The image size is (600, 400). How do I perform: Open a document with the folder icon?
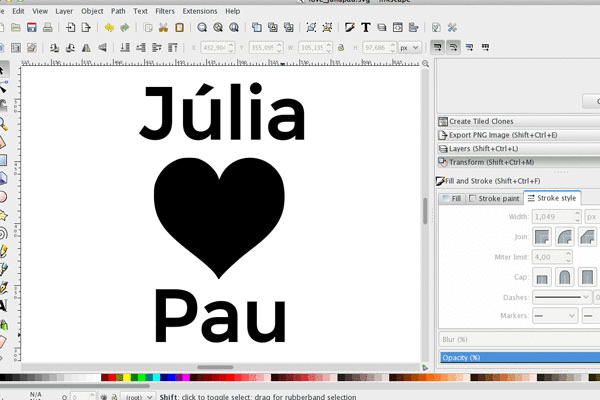(16, 28)
